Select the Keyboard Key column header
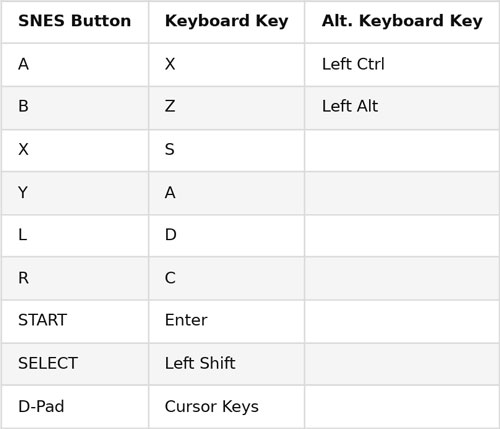This screenshot has width=500, height=429. (227, 21)
